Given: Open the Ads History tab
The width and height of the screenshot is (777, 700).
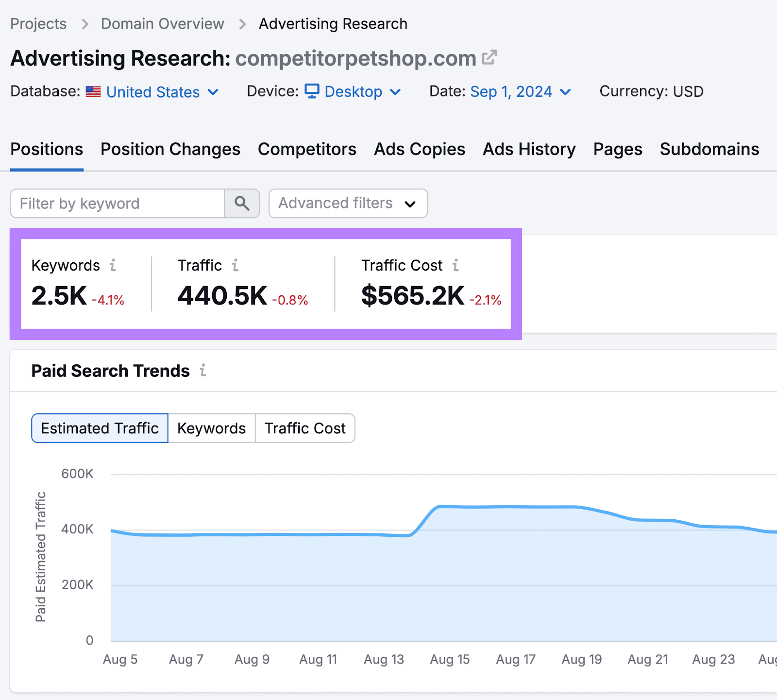Looking at the screenshot, I should pos(528,149).
